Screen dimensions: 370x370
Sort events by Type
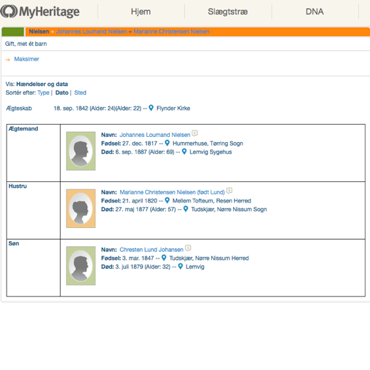[43, 93]
